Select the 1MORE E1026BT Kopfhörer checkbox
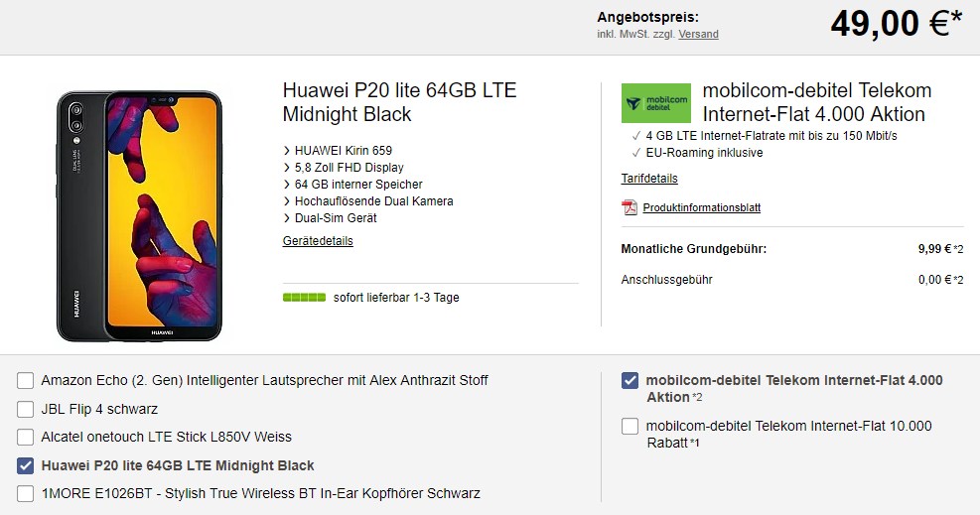Image resolution: width=980 pixels, height=515 pixels. click(x=26, y=493)
